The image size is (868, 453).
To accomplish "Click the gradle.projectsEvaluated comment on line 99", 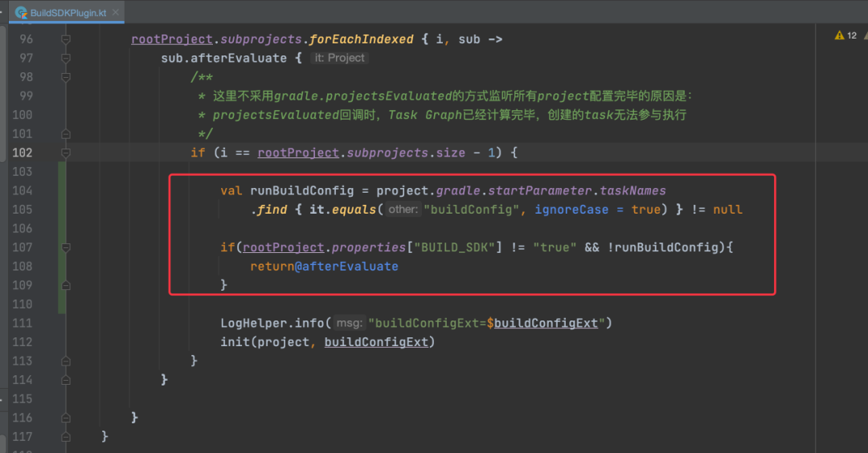I will tap(362, 96).
